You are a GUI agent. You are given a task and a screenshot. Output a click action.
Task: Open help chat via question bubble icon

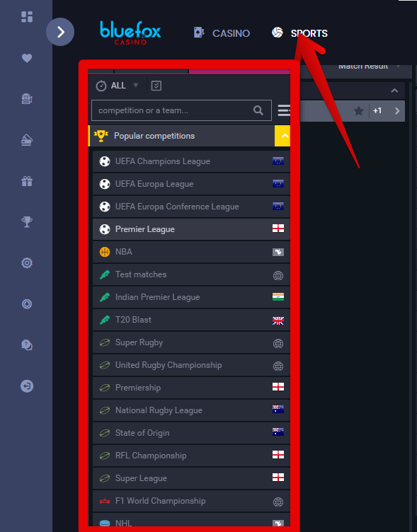pos(27,345)
